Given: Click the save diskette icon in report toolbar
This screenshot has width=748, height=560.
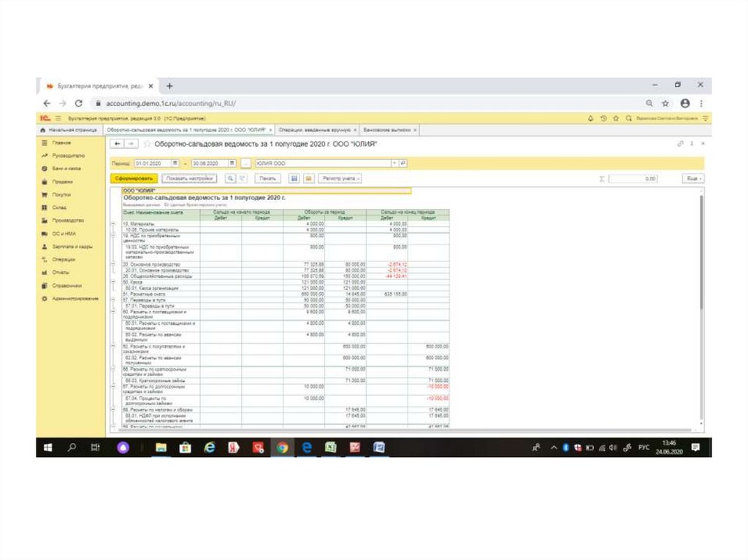Looking at the screenshot, I should (294, 178).
